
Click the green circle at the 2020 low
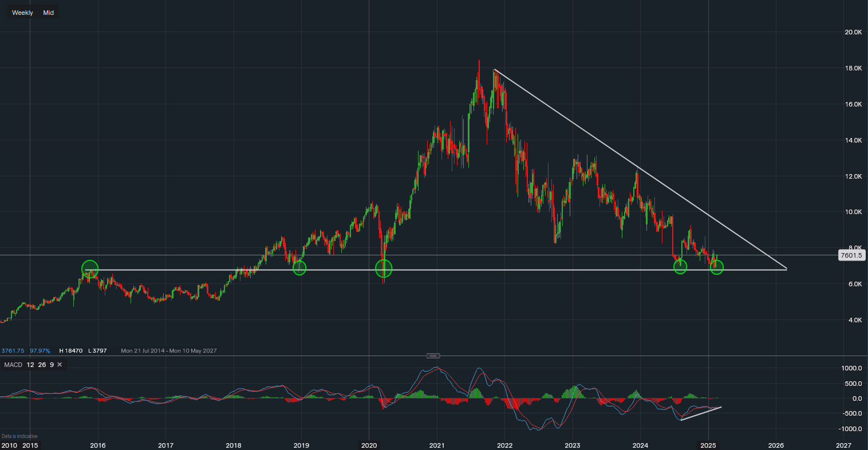384,268
